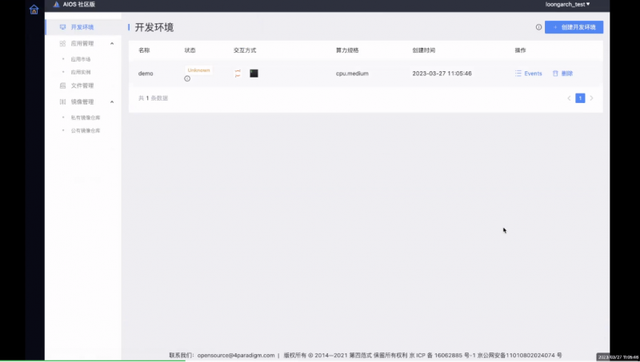Go to the previous page with the left arrow

pyautogui.click(x=569, y=98)
